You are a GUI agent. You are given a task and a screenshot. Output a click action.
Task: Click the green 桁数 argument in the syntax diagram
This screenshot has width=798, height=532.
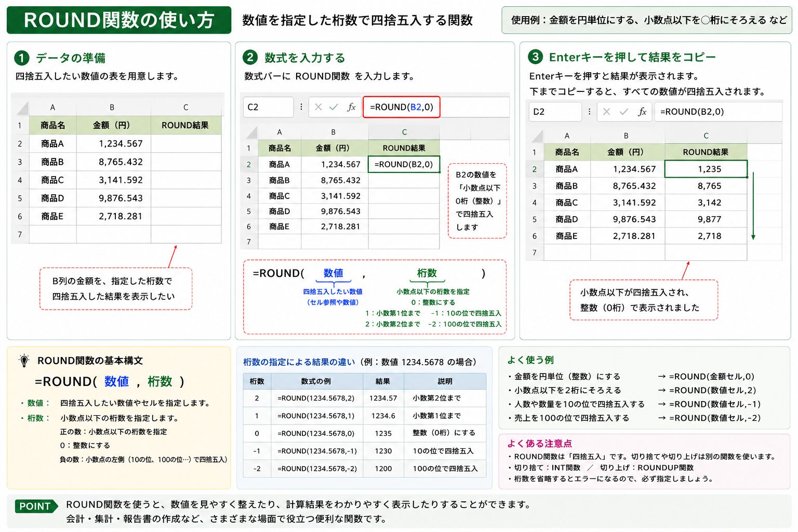coord(427,273)
